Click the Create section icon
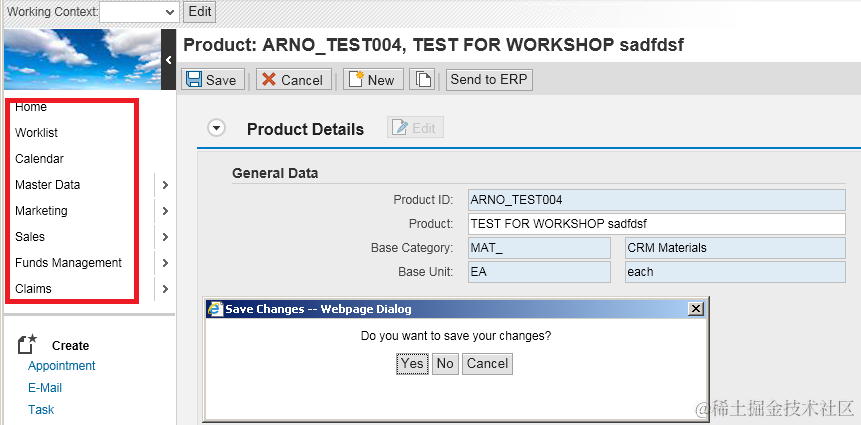 tap(28, 345)
